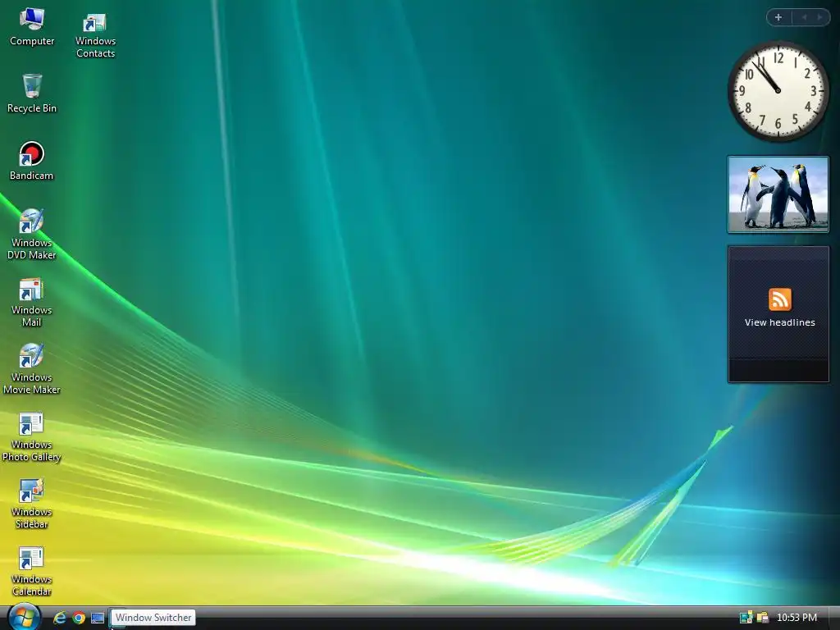Launch Google Chrome from Quick Launch
This screenshot has height=630, width=840.
[79, 618]
